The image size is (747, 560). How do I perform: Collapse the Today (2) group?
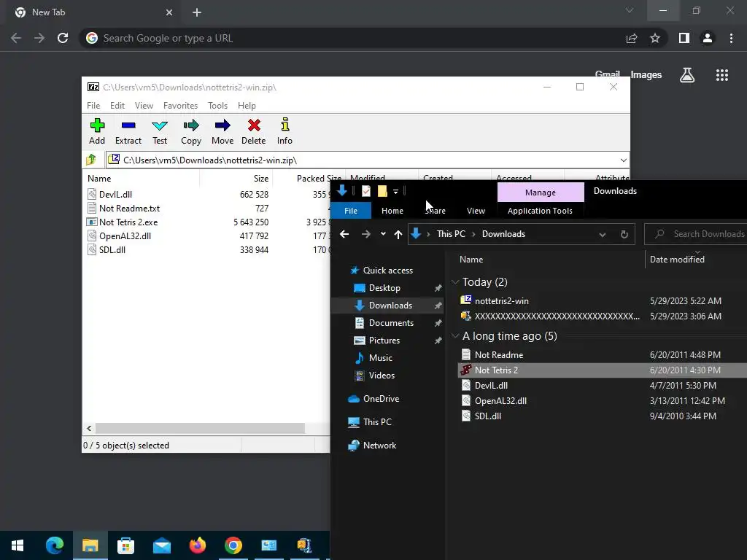[455, 282]
